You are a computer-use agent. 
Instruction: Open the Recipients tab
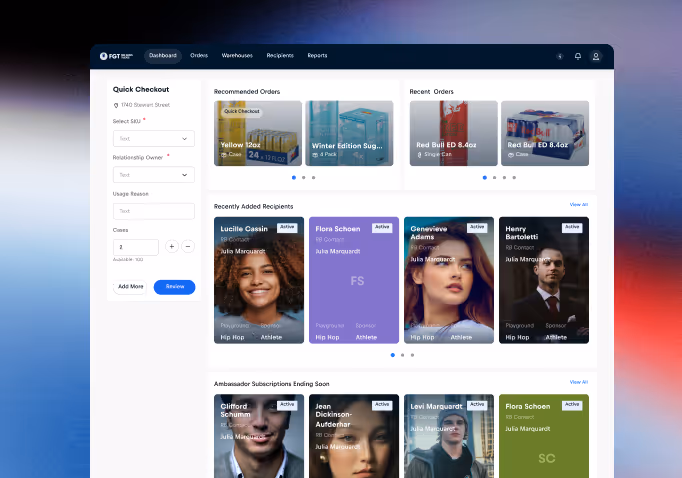280,56
